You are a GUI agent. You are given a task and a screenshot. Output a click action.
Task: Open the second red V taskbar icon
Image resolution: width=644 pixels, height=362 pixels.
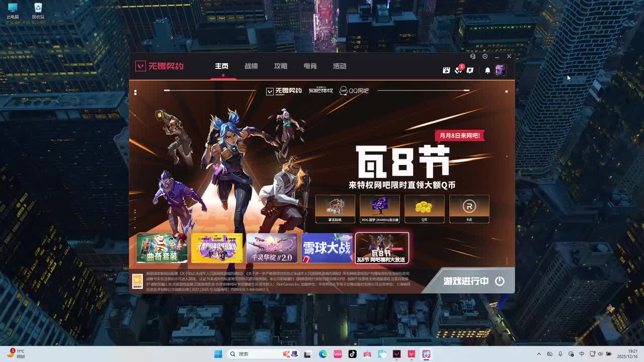(412, 354)
